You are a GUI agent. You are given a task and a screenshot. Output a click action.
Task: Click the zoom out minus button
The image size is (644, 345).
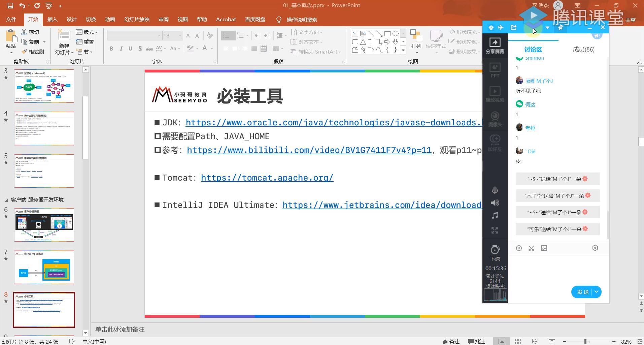pyautogui.click(x=565, y=341)
